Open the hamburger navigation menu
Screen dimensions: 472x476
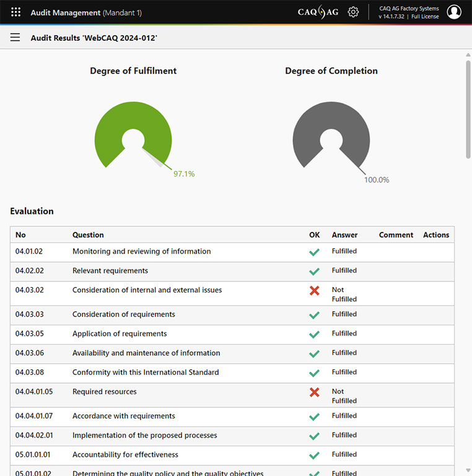click(15, 38)
